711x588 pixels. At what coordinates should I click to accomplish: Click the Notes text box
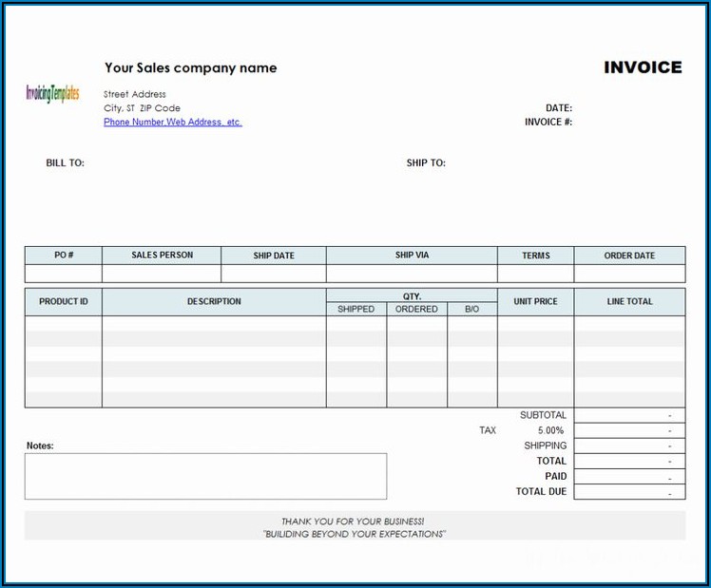(205, 476)
